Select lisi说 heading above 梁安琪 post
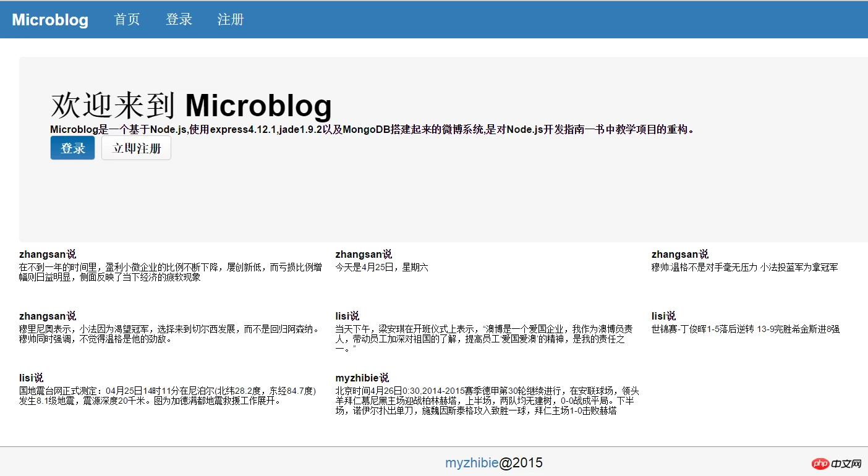Image resolution: width=868 pixels, height=476 pixels. coord(347,316)
